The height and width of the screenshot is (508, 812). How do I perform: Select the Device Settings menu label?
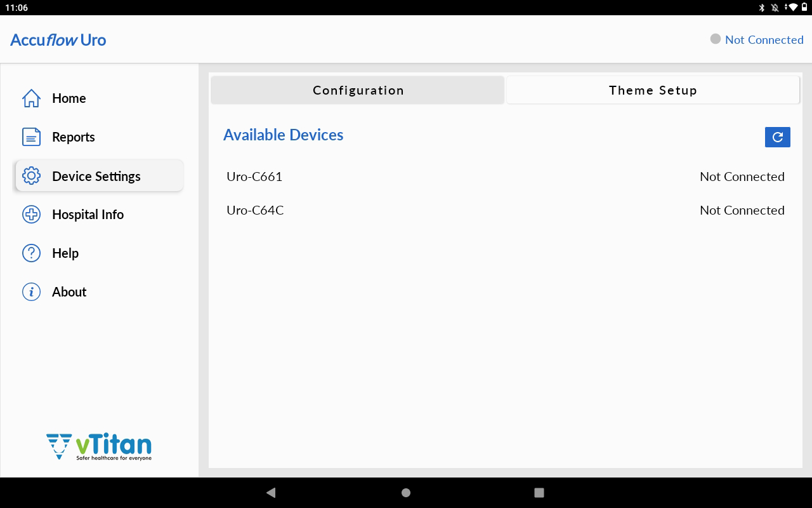pos(96,176)
